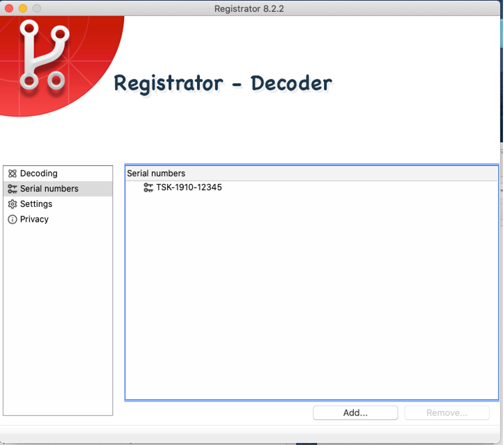Click the info icon beside Privacy

pos(12,219)
